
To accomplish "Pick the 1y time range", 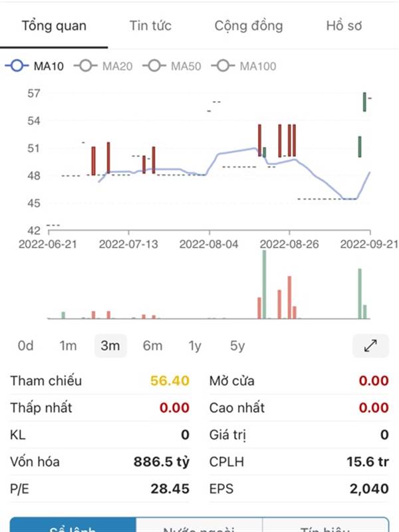I will point(194,346).
